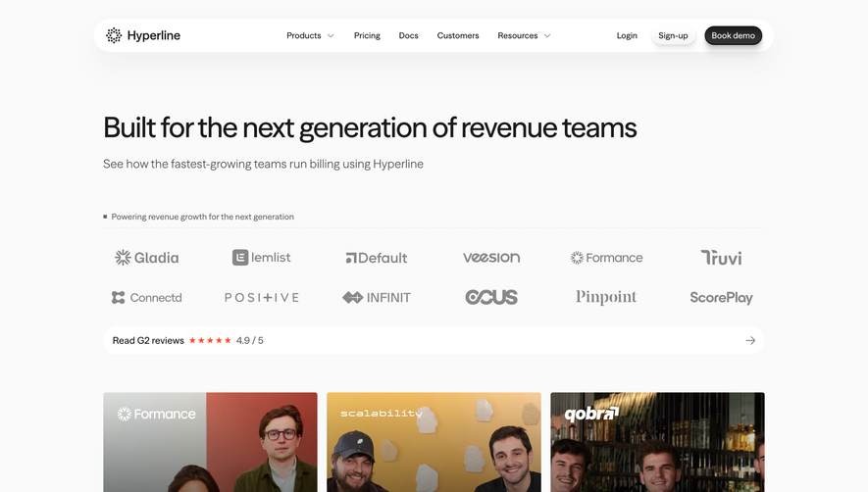Click the Hyperline logo icon

[x=114, y=35]
